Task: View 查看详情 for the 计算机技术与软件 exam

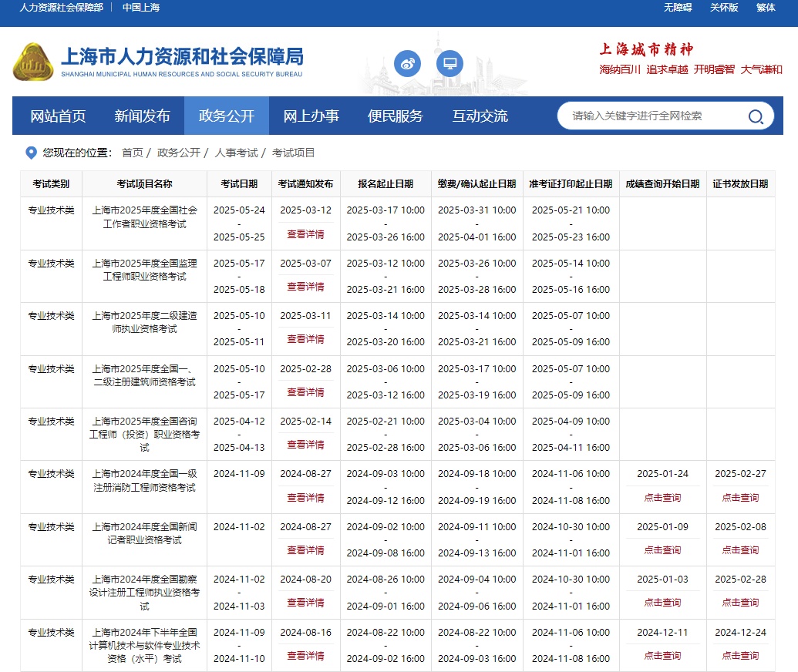Action: coord(305,656)
